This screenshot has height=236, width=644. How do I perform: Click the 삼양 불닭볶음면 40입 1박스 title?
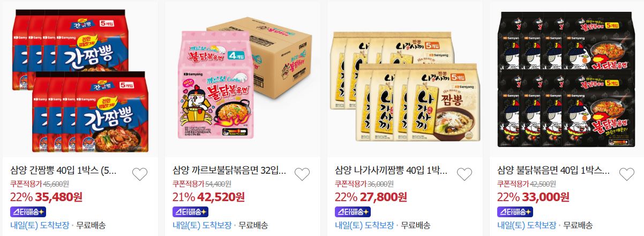[x=553, y=172]
